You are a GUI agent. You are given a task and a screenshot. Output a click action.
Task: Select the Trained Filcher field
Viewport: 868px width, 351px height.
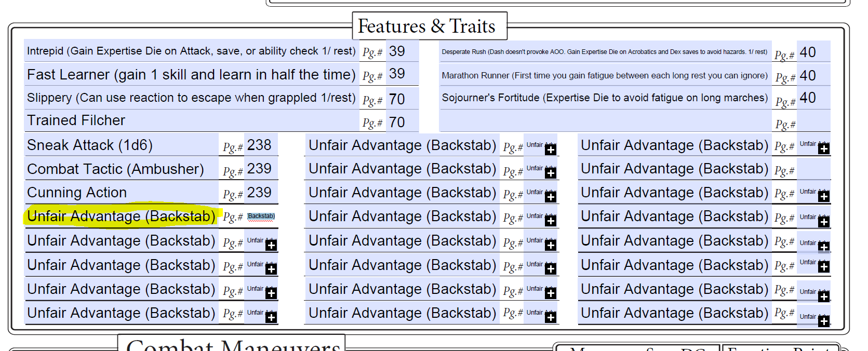(191, 120)
